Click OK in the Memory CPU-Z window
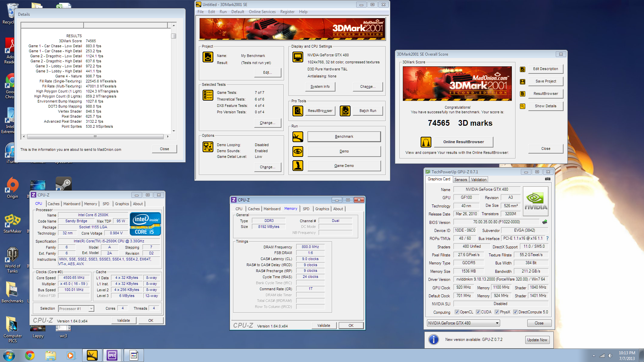The height and width of the screenshot is (362, 644). click(x=351, y=326)
